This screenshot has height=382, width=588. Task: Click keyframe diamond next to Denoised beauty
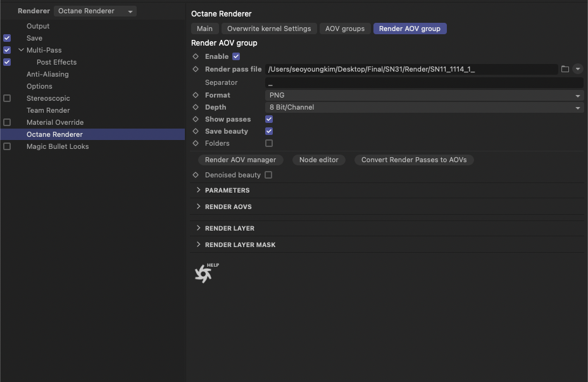click(x=196, y=175)
